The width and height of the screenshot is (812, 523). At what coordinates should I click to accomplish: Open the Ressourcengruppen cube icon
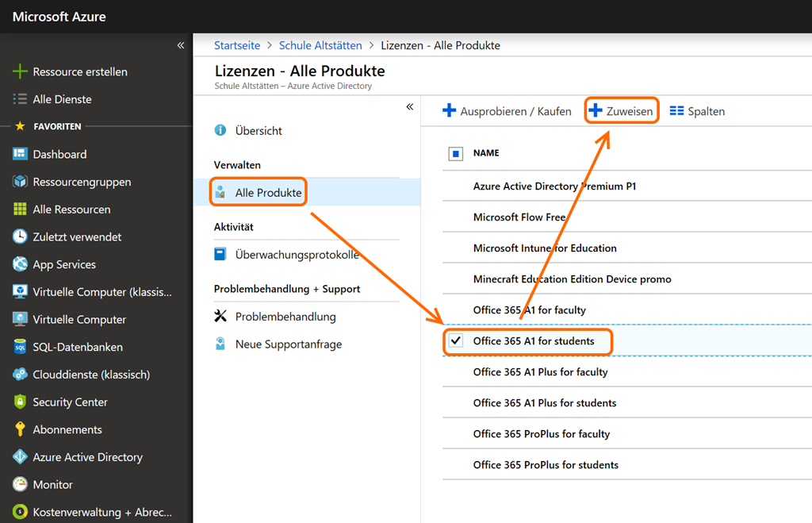20,182
